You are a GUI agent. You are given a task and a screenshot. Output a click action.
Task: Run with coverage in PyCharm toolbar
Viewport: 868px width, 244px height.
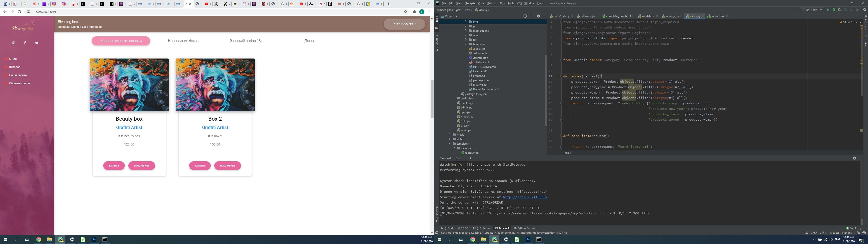pos(840,10)
